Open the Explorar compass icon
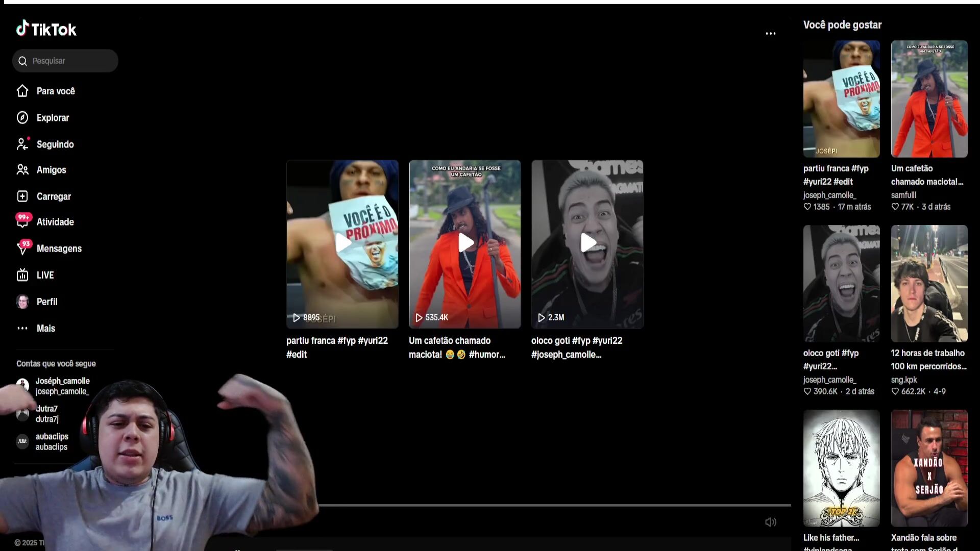The width and height of the screenshot is (980, 551). pos(22,117)
